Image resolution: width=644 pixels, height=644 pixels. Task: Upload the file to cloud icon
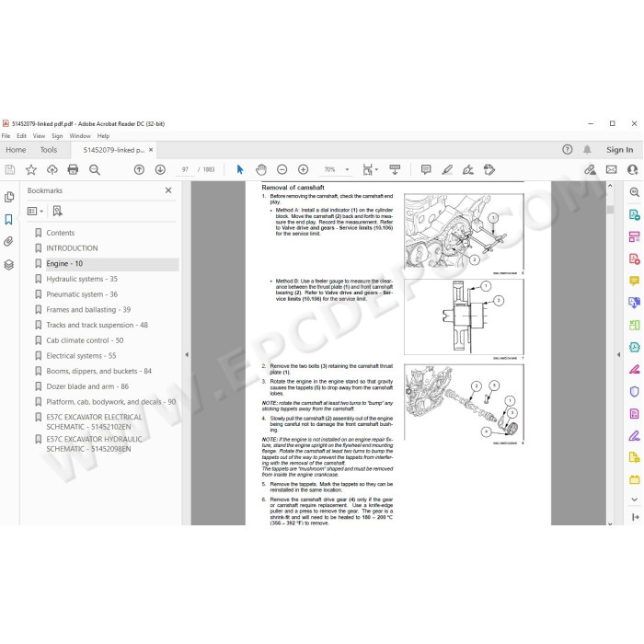pyautogui.click(x=52, y=169)
